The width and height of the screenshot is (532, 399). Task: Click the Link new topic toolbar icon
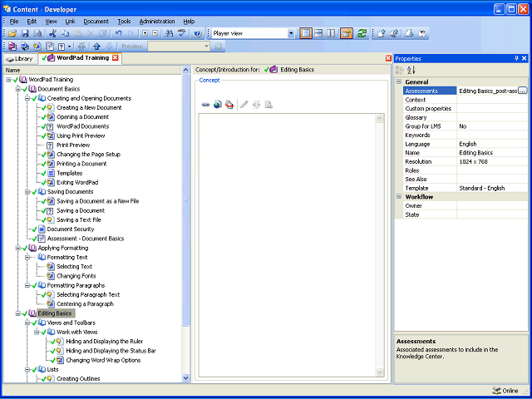[37, 47]
